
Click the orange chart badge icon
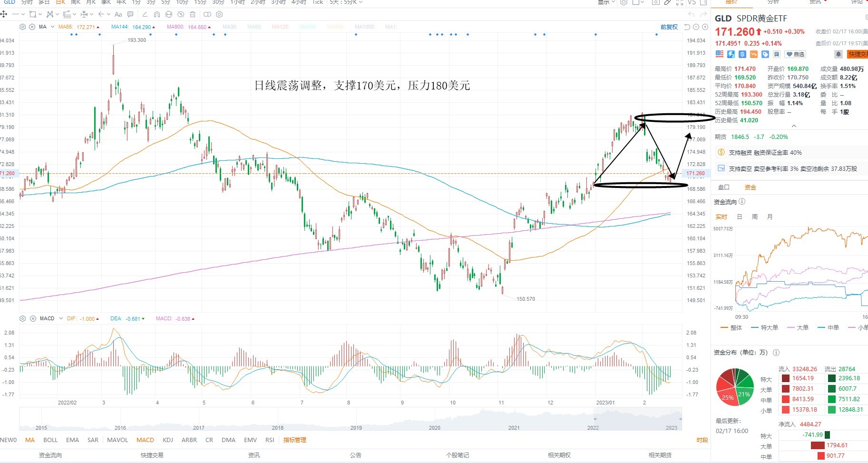tap(754, 54)
